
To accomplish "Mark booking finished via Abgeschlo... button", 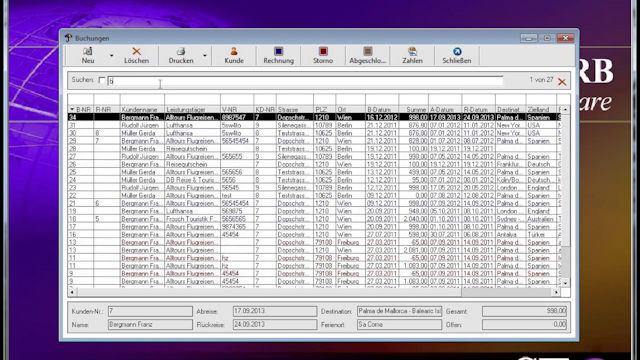I will coord(367,56).
